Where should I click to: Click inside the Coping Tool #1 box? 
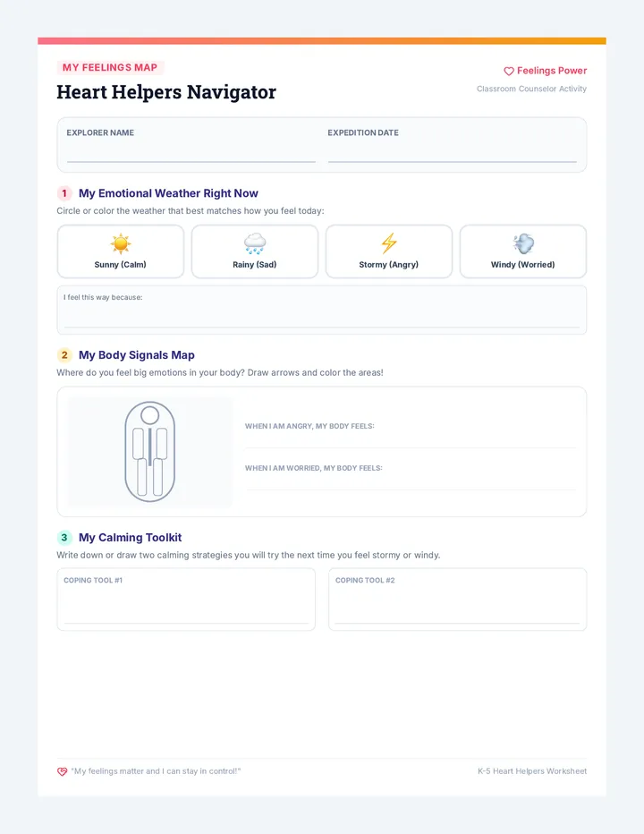pyautogui.click(x=186, y=600)
